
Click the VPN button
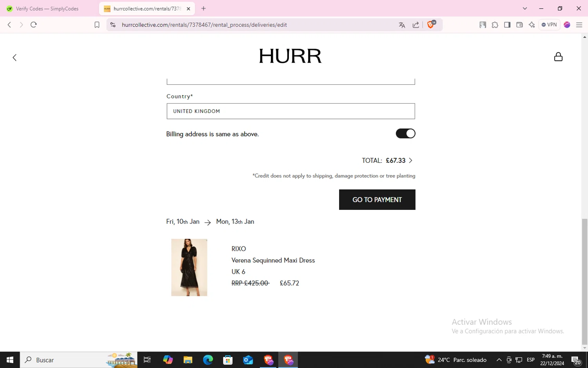point(549,25)
